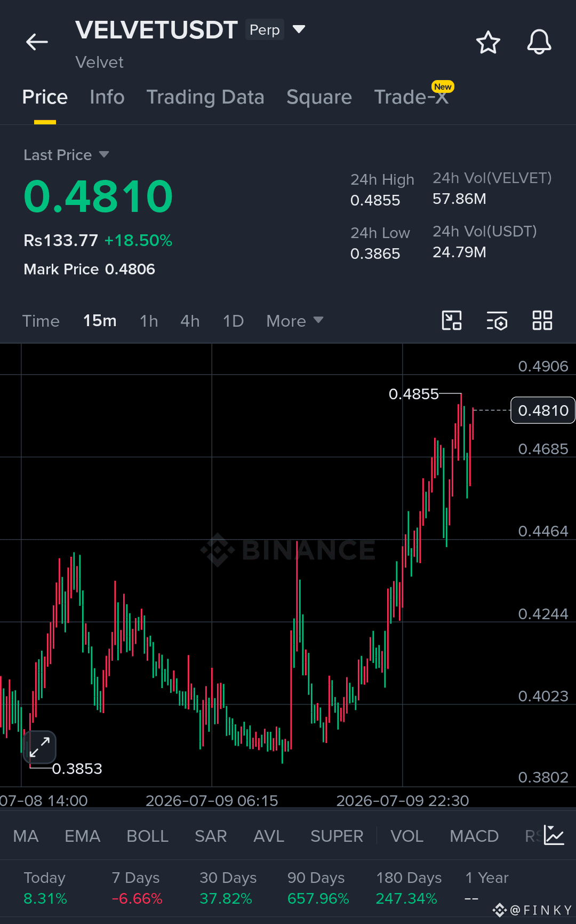576x924 pixels.
Task: Select the 1h interval
Action: [149, 321]
